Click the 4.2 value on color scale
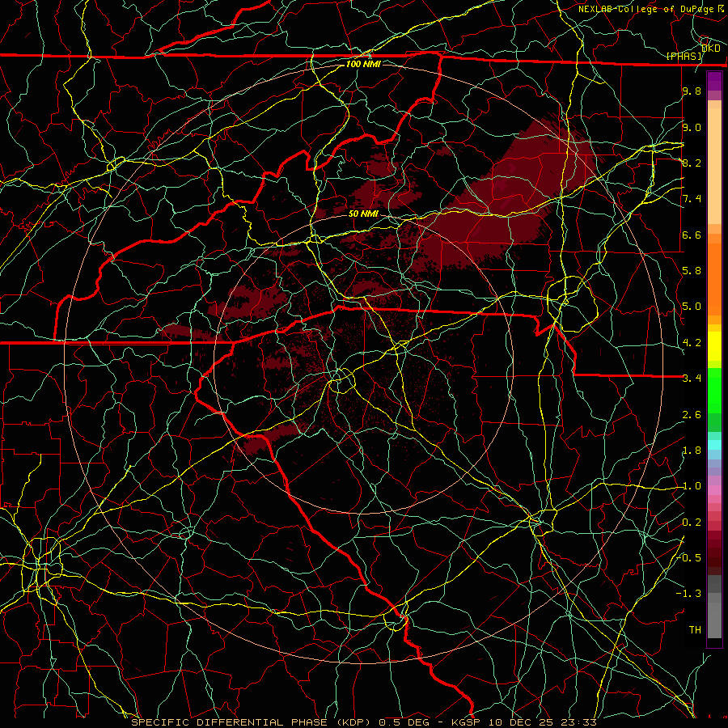This screenshot has height=728, width=728. [692, 343]
